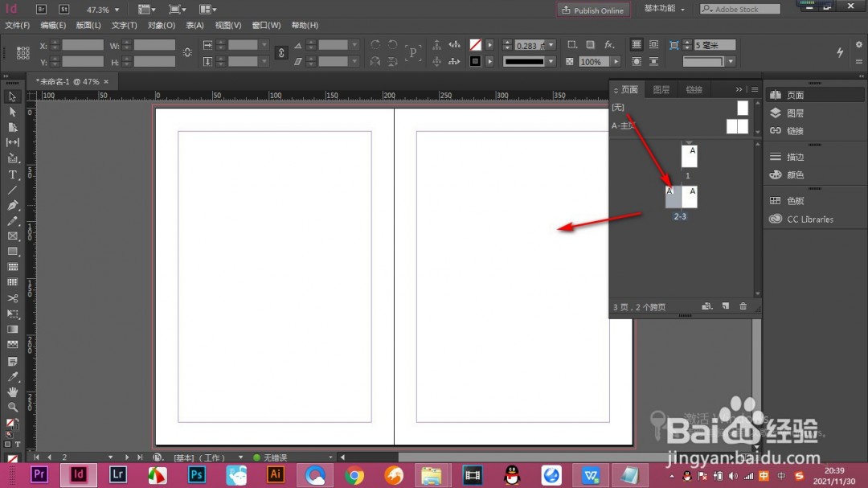Open the stroke weight dropdown
The height and width of the screenshot is (488, 868).
click(x=550, y=46)
